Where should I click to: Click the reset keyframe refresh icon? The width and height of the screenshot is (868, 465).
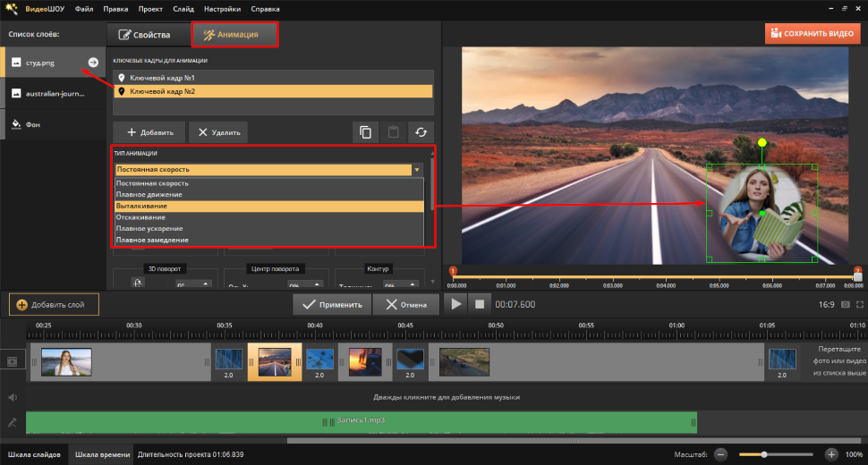(421, 132)
